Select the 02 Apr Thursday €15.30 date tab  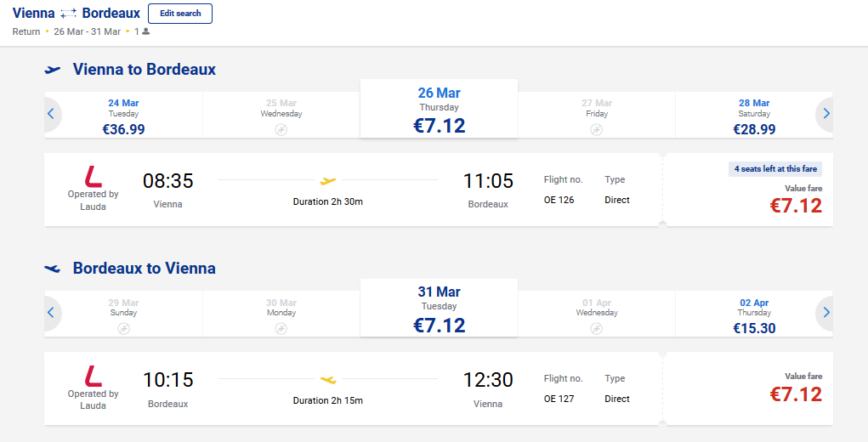[754, 314]
